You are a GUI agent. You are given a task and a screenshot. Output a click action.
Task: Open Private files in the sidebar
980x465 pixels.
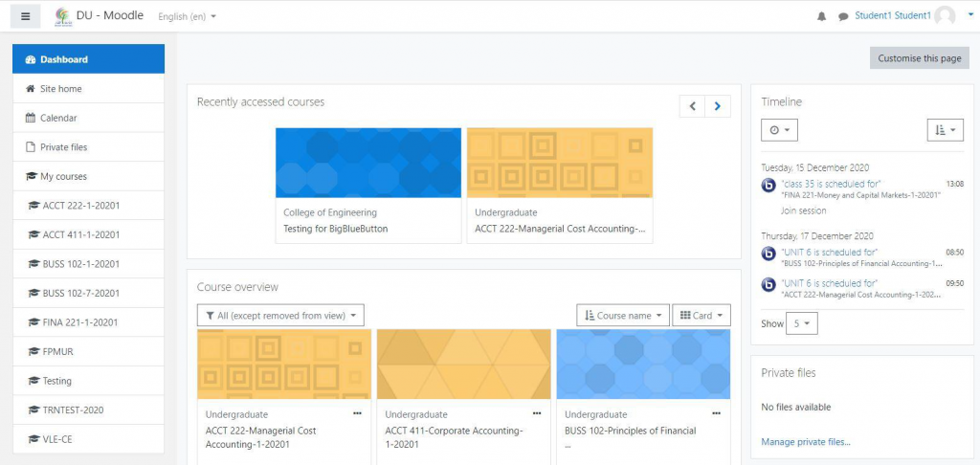pyautogui.click(x=63, y=147)
